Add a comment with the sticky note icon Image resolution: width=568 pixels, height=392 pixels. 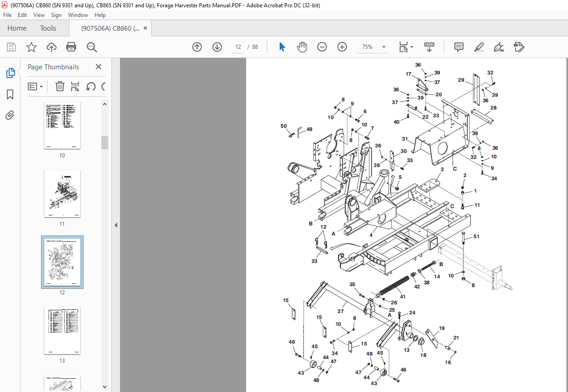click(459, 47)
